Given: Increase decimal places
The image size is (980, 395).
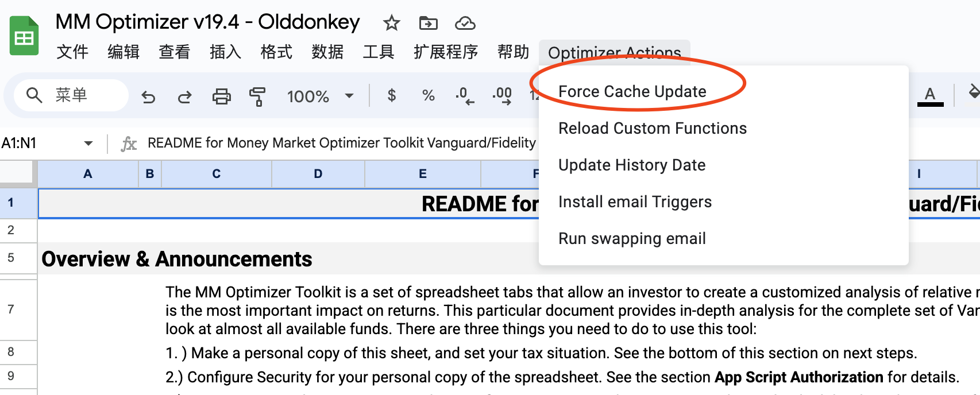Looking at the screenshot, I should 502,95.
